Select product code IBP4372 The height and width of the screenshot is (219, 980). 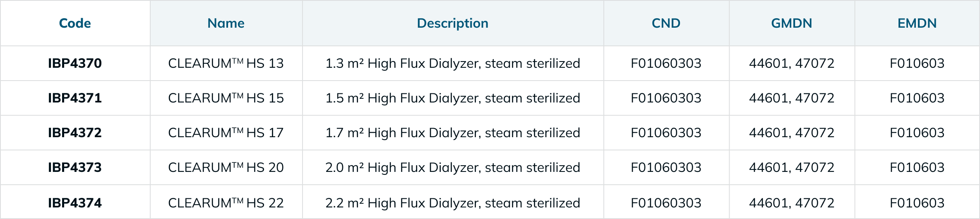[x=75, y=133]
